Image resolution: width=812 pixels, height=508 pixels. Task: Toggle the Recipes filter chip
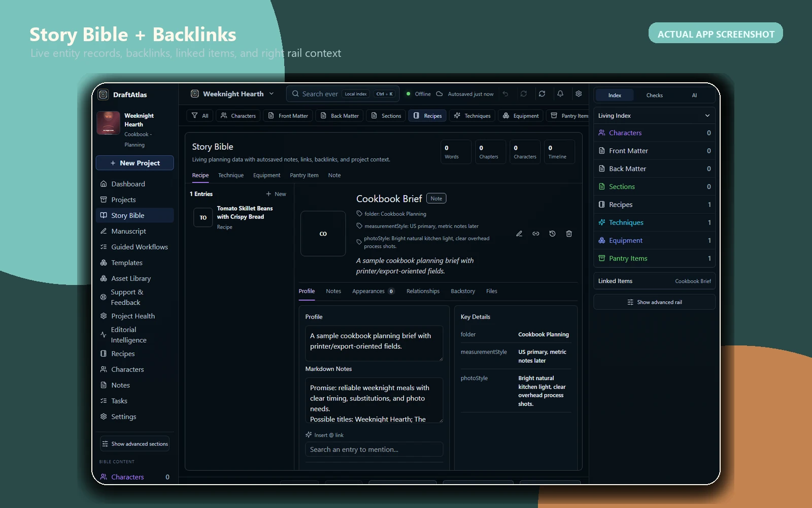[x=427, y=116]
